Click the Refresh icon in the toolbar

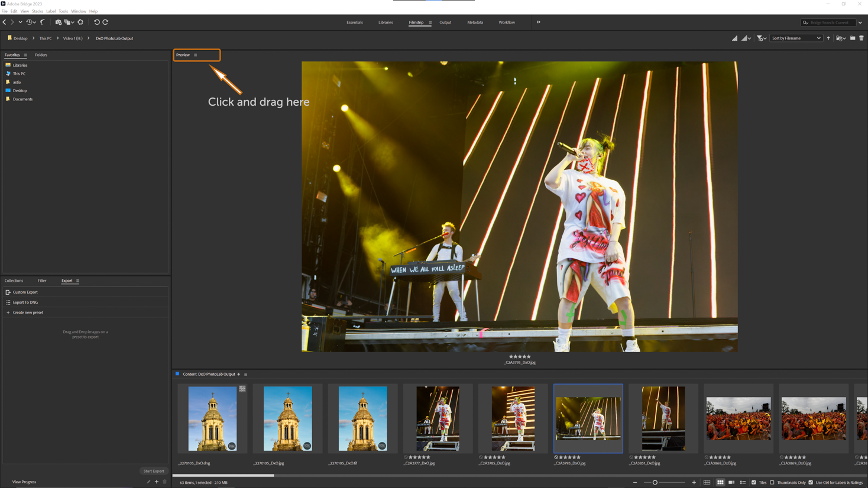coord(80,22)
